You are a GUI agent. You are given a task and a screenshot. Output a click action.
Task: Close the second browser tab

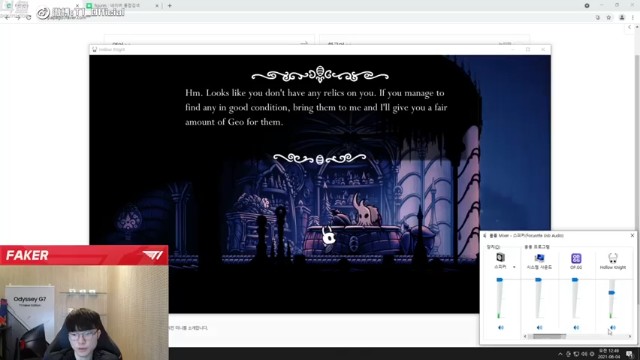pos(157,6)
